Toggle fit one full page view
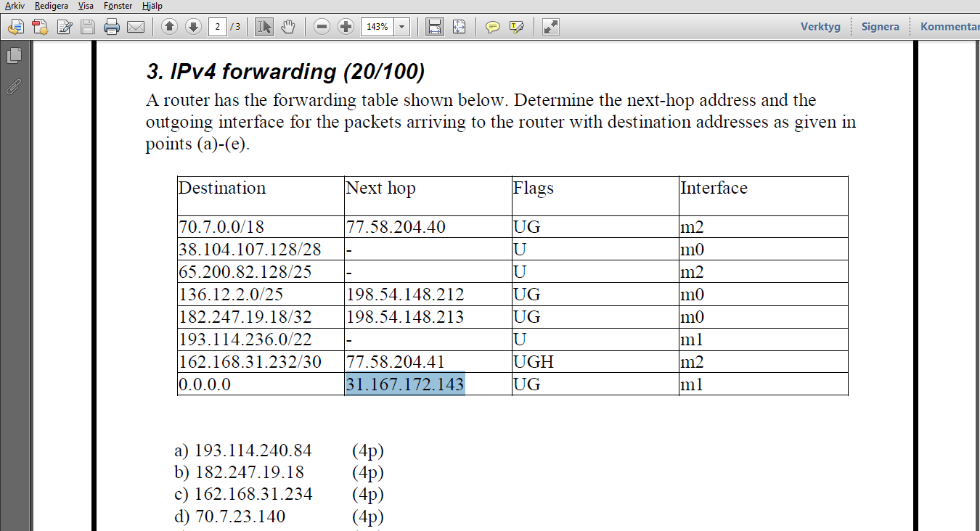Image resolution: width=980 pixels, height=531 pixels. coord(459,27)
